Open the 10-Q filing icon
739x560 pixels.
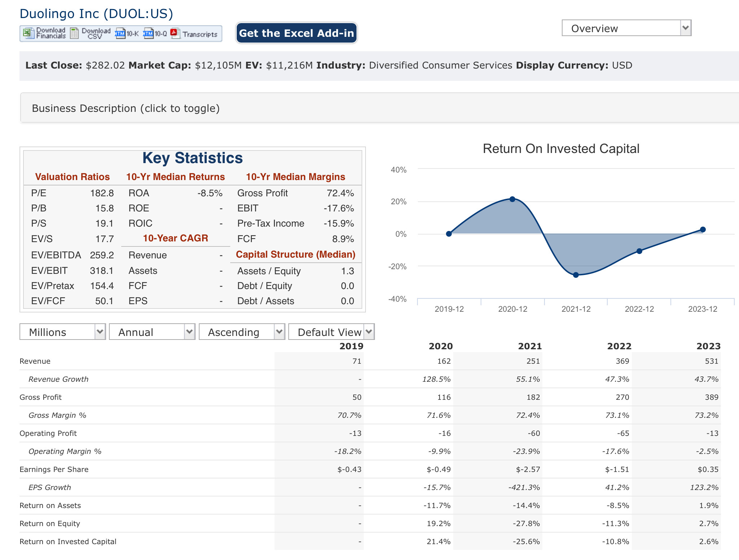click(148, 34)
